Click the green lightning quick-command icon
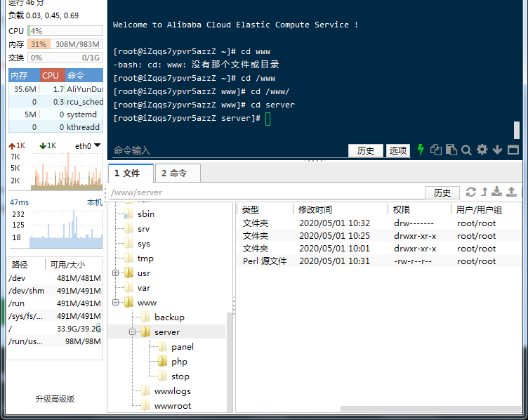The height and width of the screenshot is (420, 528). 421,150
